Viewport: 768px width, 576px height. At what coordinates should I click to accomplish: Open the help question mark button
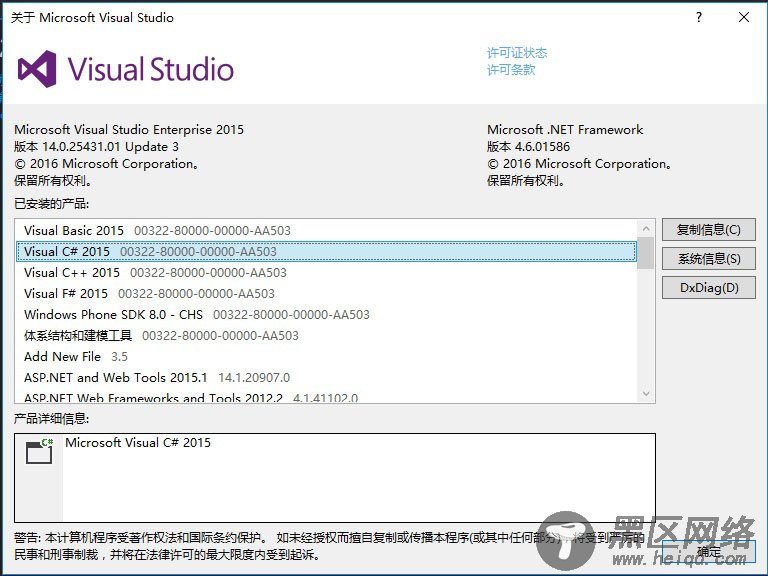click(699, 17)
